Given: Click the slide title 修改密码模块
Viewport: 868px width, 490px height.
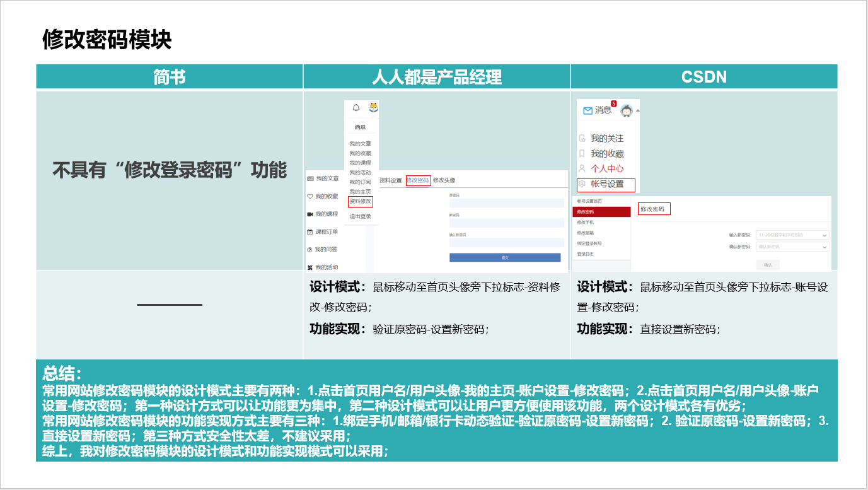Looking at the screenshot, I should [107, 40].
